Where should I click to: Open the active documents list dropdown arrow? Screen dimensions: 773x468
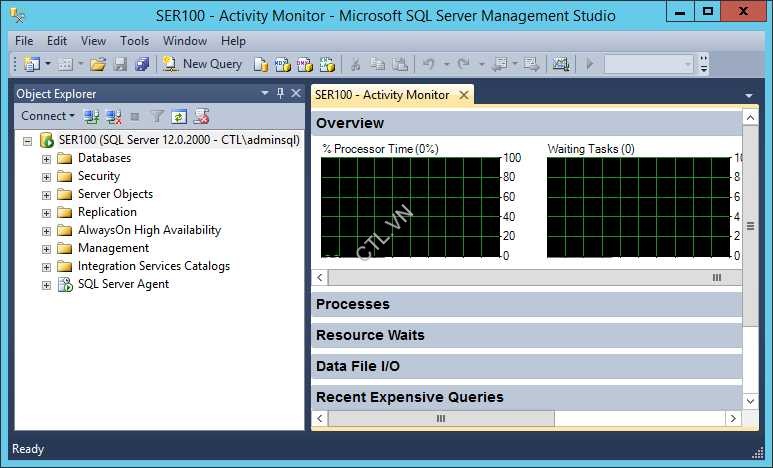coord(749,96)
